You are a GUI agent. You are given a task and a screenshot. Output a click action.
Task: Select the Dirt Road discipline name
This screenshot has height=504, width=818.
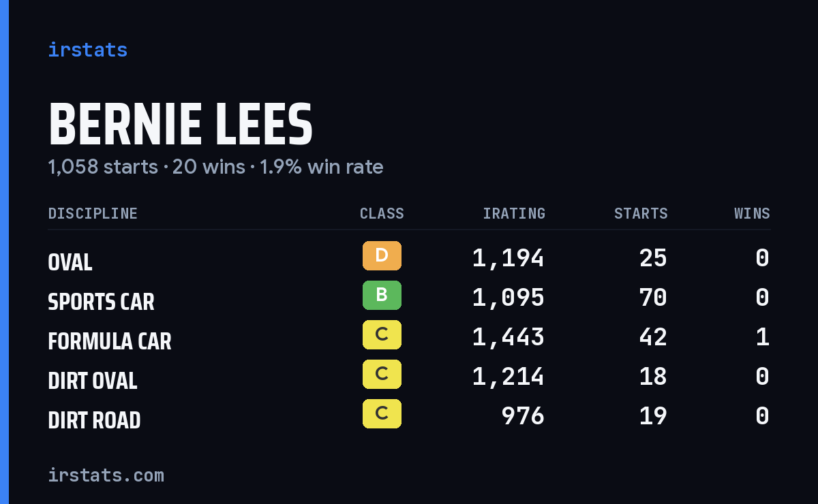point(94,420)
